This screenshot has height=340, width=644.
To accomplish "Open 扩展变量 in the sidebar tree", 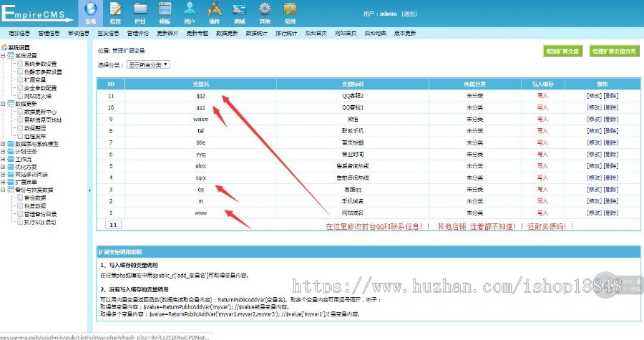I will [35, 79].
